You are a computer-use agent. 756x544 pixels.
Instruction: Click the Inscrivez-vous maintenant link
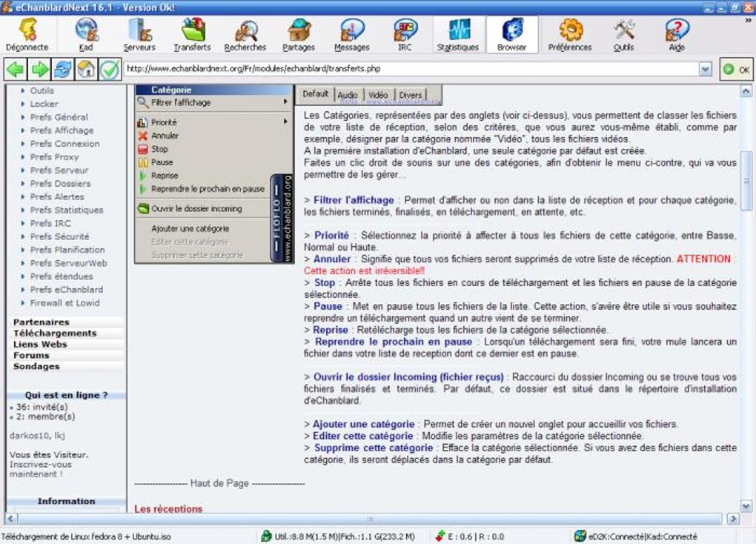click(x=41, y=469)
